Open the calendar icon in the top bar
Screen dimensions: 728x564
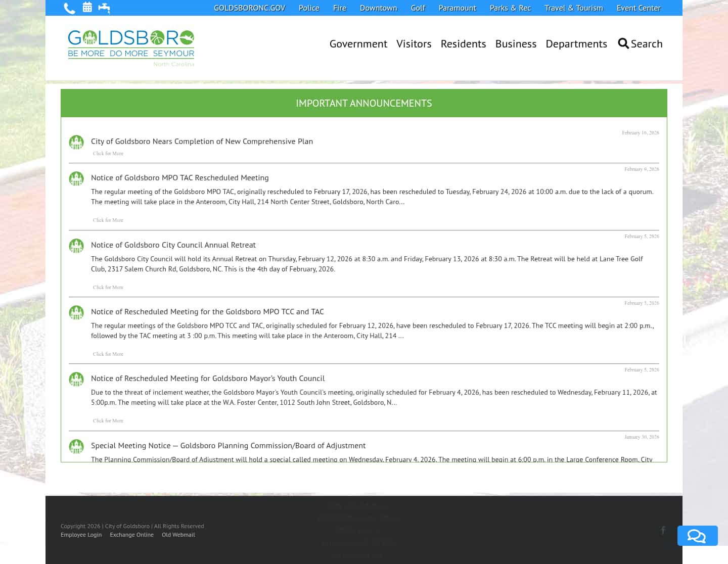click(87, 8)
